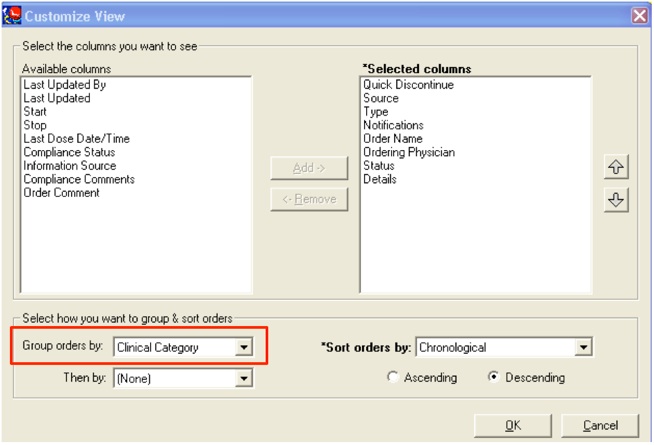Select Ordering Physician in selected columns
This screenshot has width=654, height=445.
click(x=409, y=152)
